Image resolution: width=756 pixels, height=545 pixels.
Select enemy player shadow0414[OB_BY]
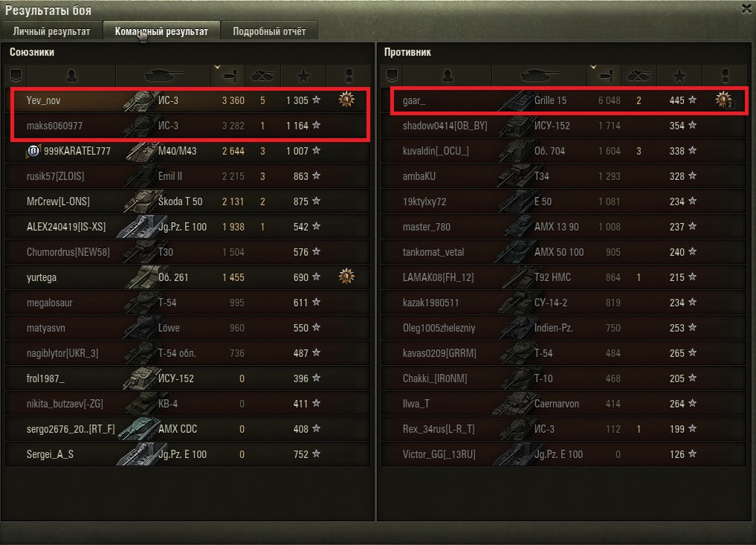(563, 126)
